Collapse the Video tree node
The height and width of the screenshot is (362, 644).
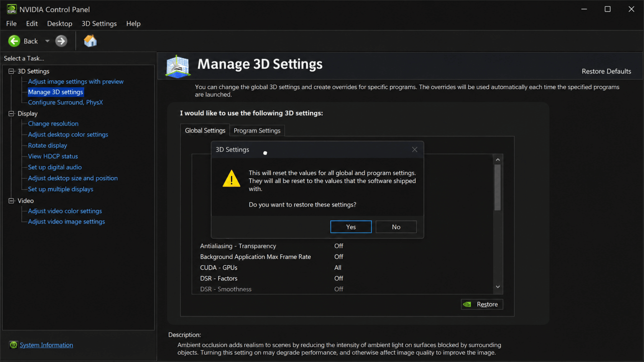click(x=11, y=201)
